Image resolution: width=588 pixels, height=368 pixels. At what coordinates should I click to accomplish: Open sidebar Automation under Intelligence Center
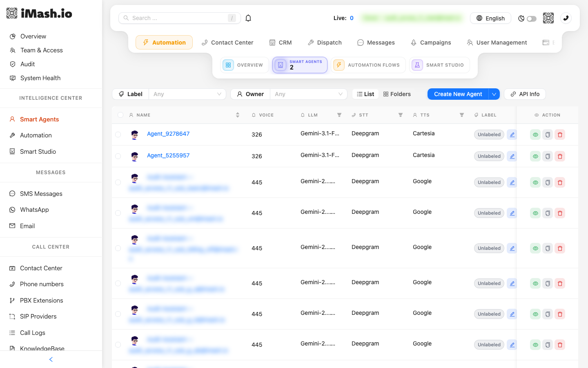tap(31, 135)
